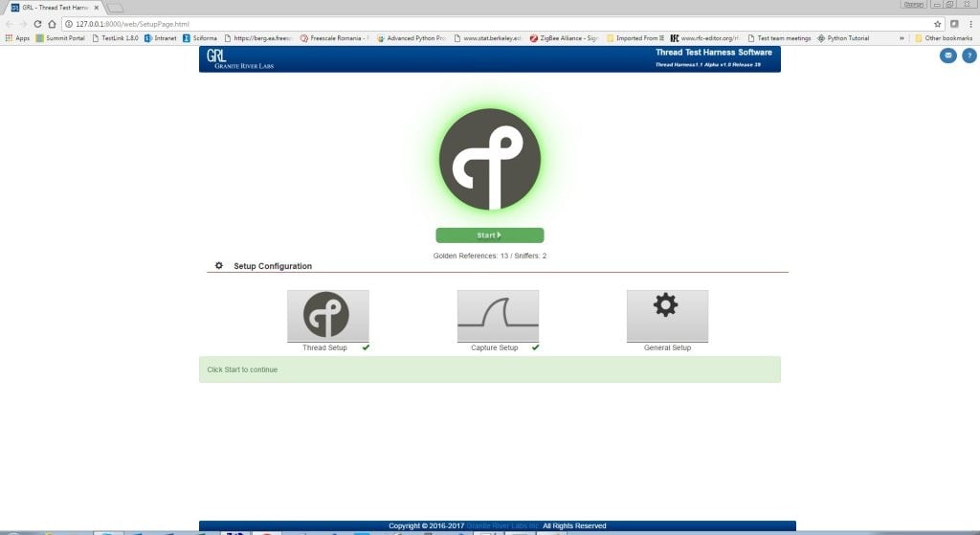Open the Python Tutorial bookmark
Screen dimensions: 980x535
point(843,38)
